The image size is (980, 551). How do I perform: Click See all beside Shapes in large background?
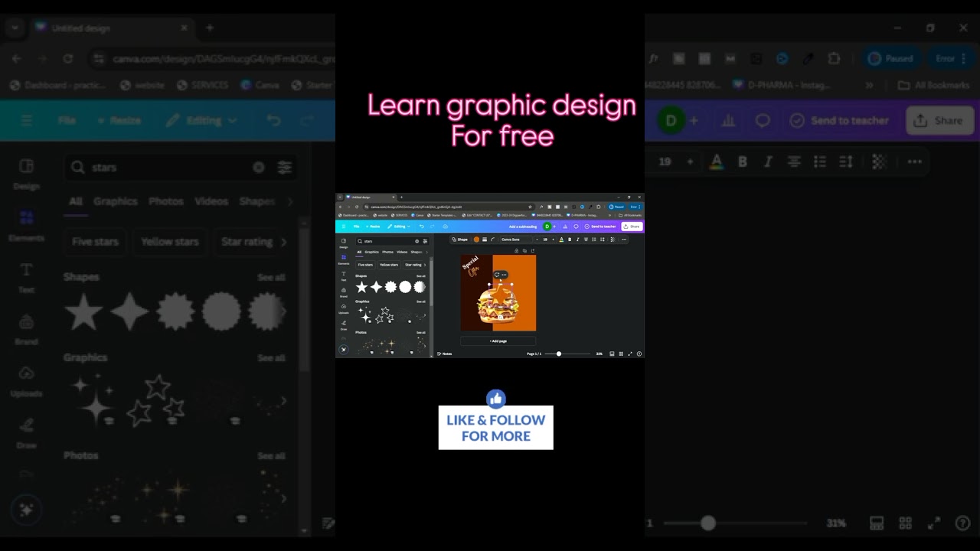coord(271,277)
